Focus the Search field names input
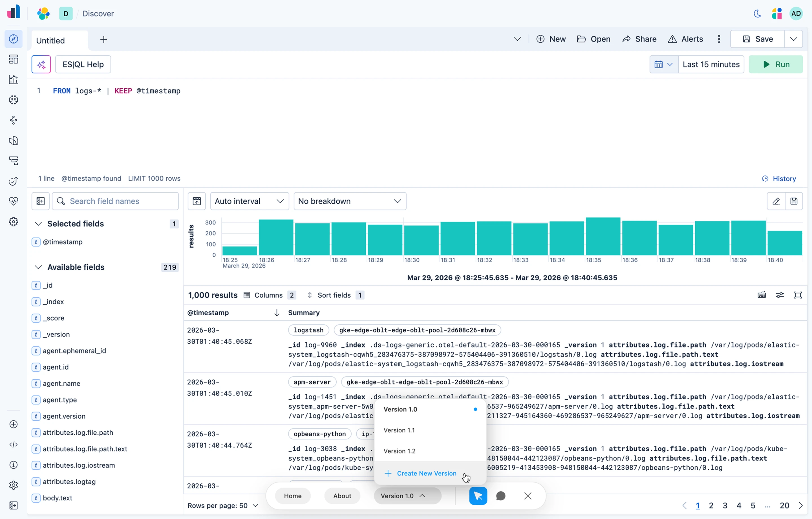This screenshot has height=519, width=812. pyautogui.click(x=115, y=201)
